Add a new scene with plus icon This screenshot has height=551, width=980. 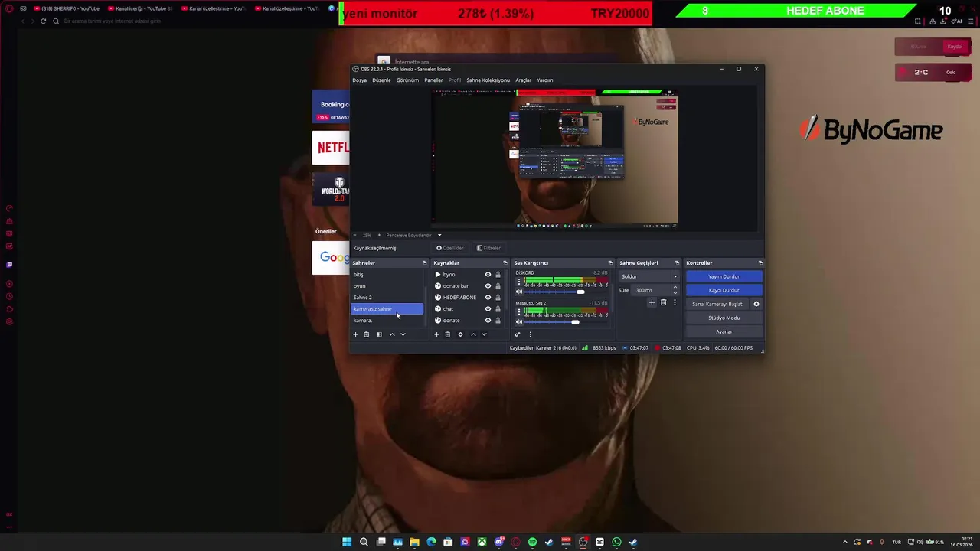pos(355,334)
